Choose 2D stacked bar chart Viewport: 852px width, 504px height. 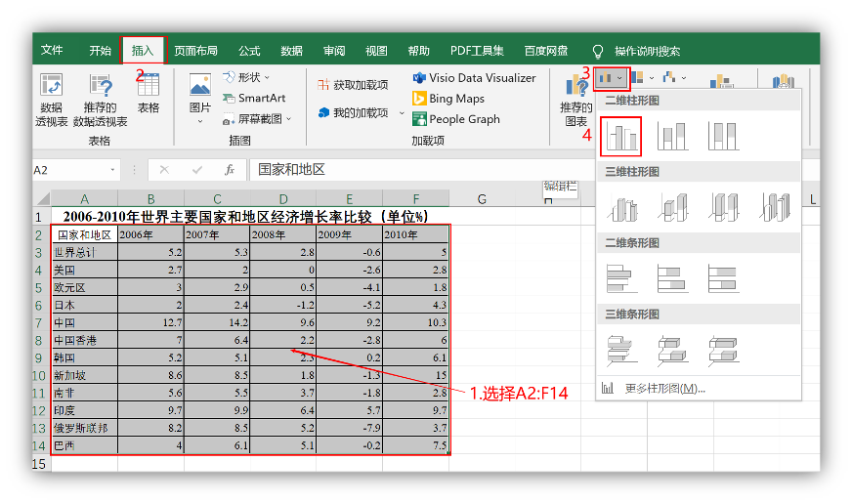tap(672, 278)
